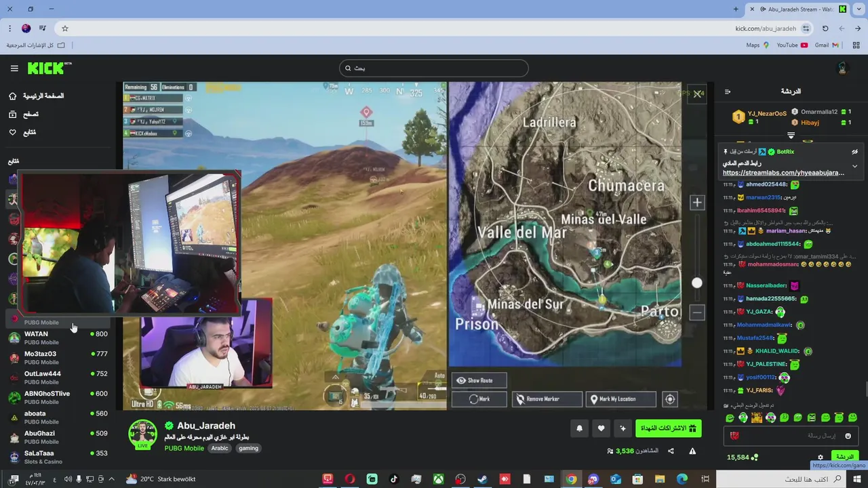Click the gaming tag
Screen dimensions: 868x488
click(248, 448)
